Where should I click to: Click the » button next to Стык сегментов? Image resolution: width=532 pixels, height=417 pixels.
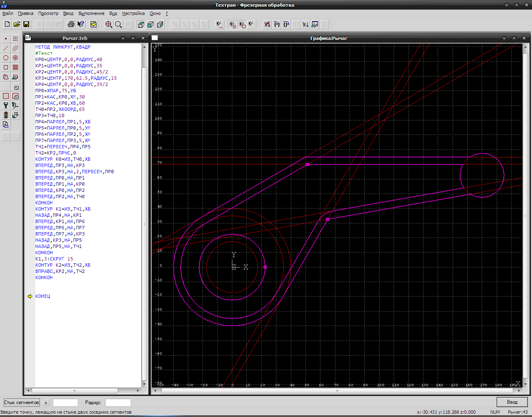tap(46, 402)
